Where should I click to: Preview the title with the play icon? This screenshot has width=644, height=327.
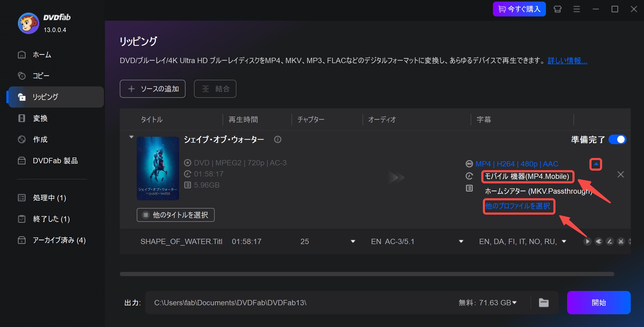click(x=588, y=241)
